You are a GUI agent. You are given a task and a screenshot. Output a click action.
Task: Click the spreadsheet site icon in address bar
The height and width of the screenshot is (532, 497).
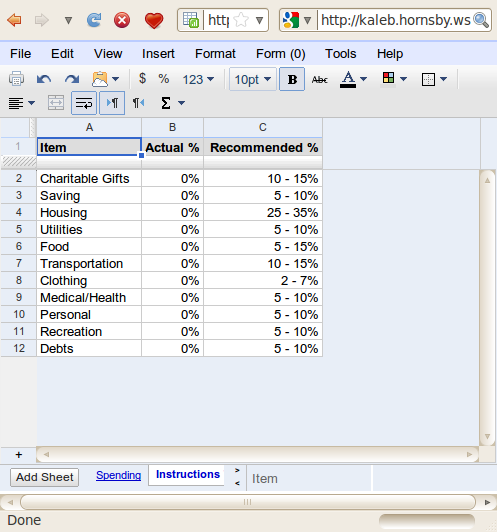tap(191, 20)
